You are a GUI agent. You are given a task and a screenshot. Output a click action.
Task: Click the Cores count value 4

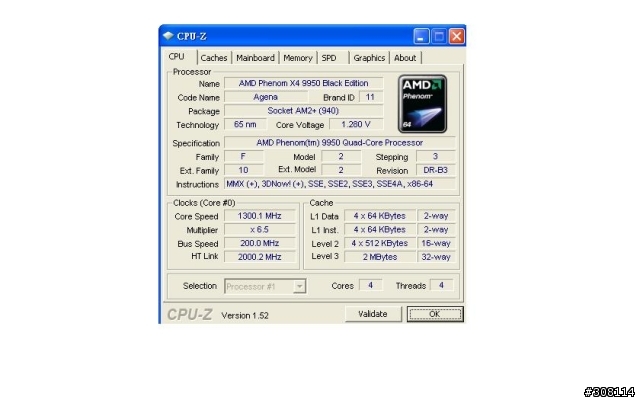371,285
